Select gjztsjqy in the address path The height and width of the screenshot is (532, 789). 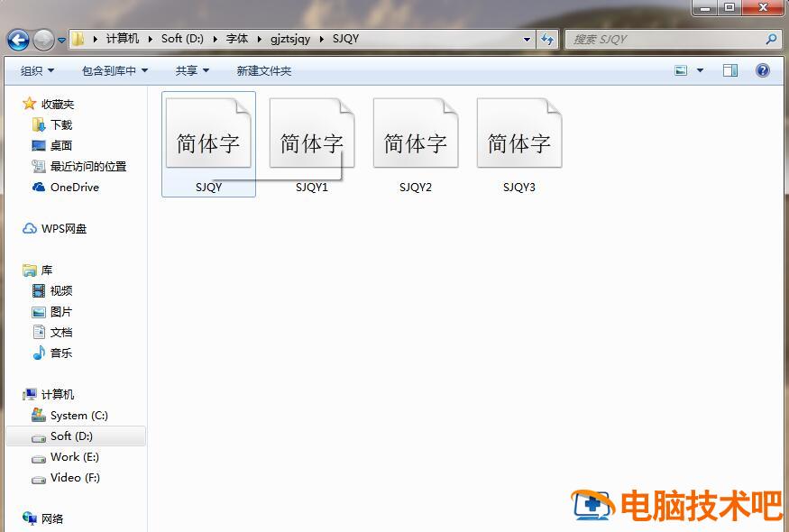(x=290, y=39)
